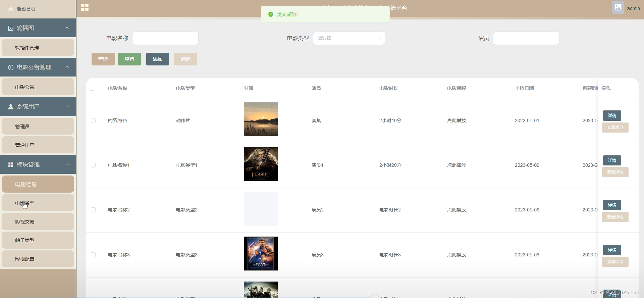Screen dimensions: 644x298
Task: Collapse the 模块管理 section chevron
Action: point(67,164)
